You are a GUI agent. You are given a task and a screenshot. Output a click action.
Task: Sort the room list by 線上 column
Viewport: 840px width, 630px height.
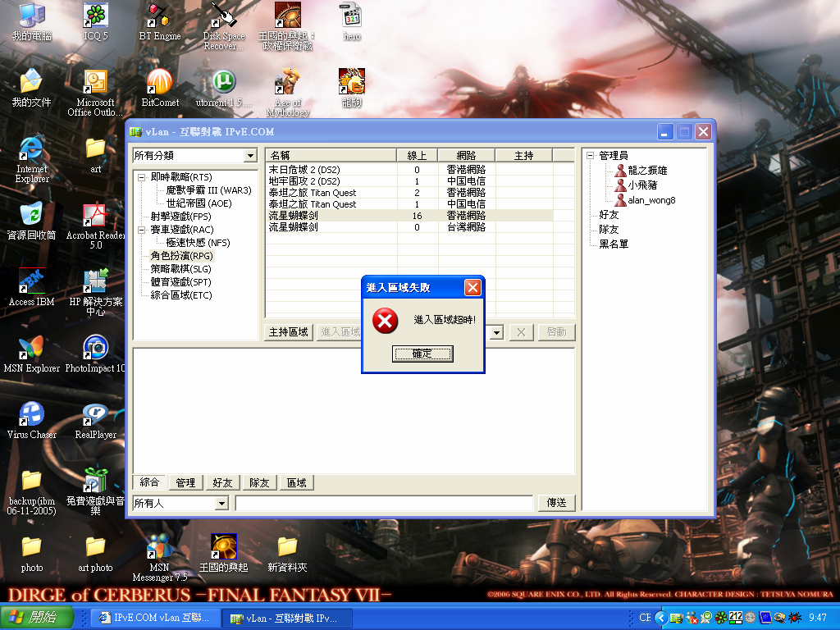(x=417, y=155)
